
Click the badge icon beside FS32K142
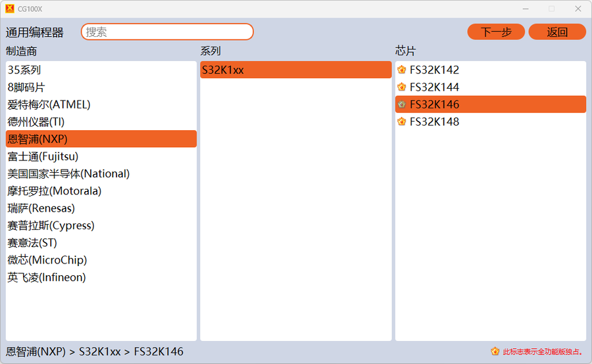[402, 70]
